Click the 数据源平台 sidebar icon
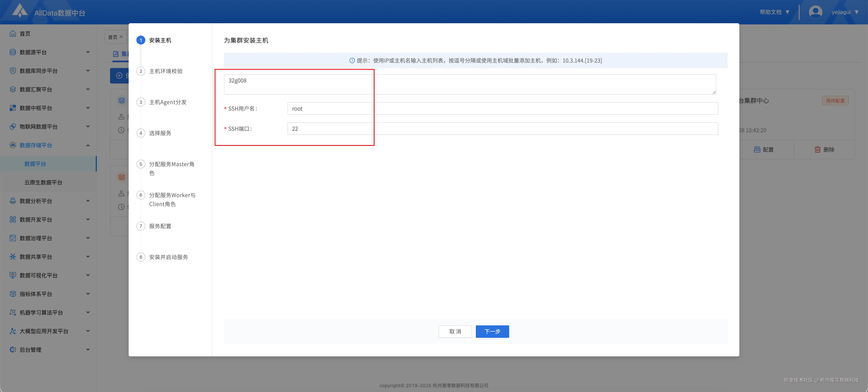 (13, 52)
